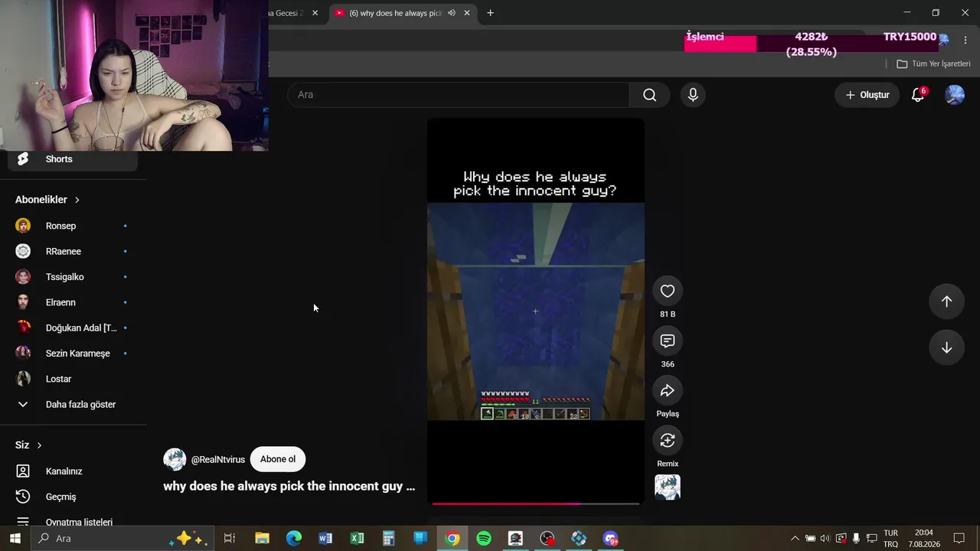This screenshot has width=980, height=551.
Task: Open Discord from the taskbar
Action: point(610,539)
